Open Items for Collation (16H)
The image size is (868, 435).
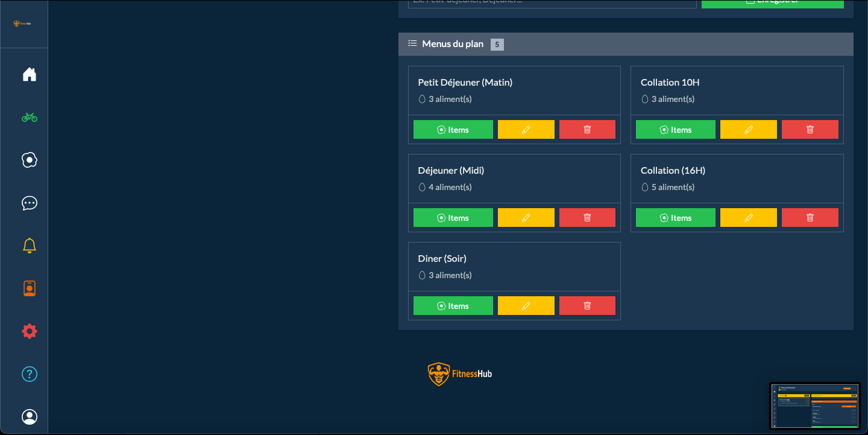pyautogui.click(x=675, y=218)
